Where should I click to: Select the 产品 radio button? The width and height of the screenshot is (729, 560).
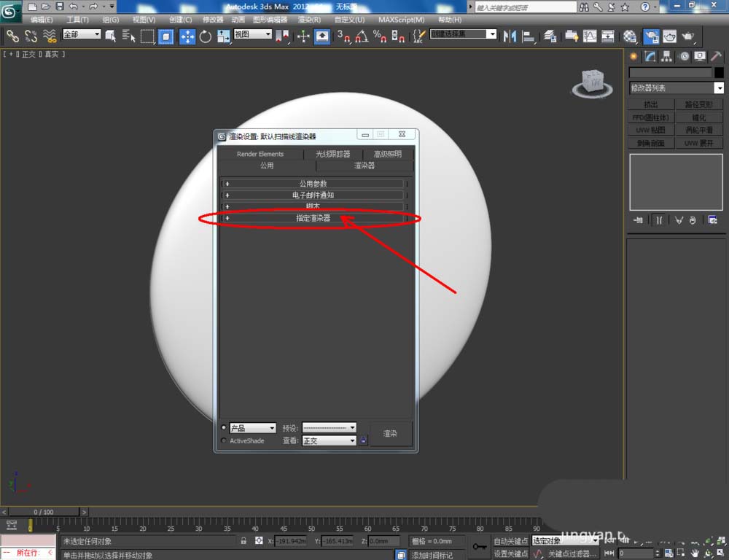[224, 428]
